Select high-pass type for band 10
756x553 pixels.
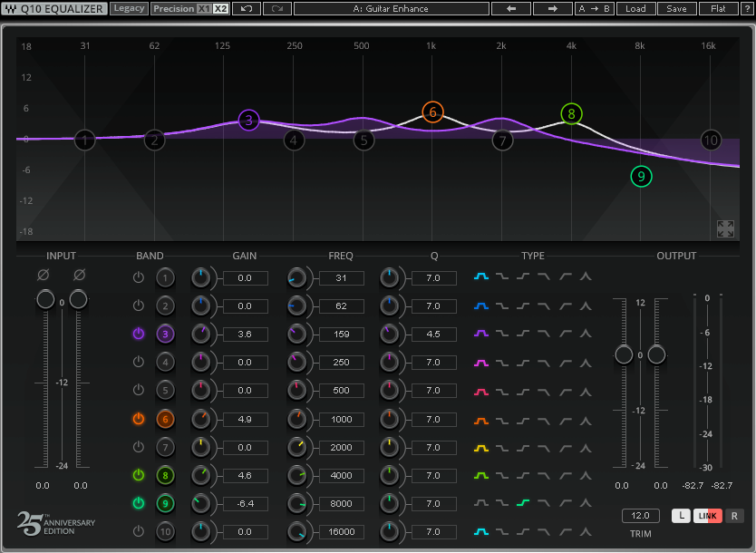pos(565,532)
